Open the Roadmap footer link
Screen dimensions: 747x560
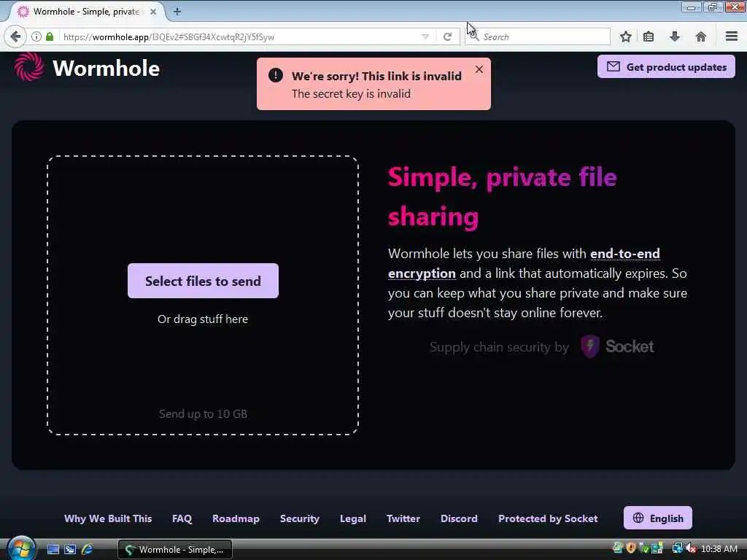click(236, 518)
